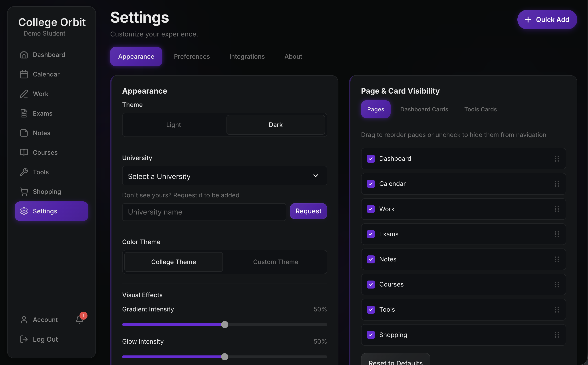The width and height of the screenshot is (588, 365).
Task: Open Shopping via the cart icon
Action: [24, 192]
